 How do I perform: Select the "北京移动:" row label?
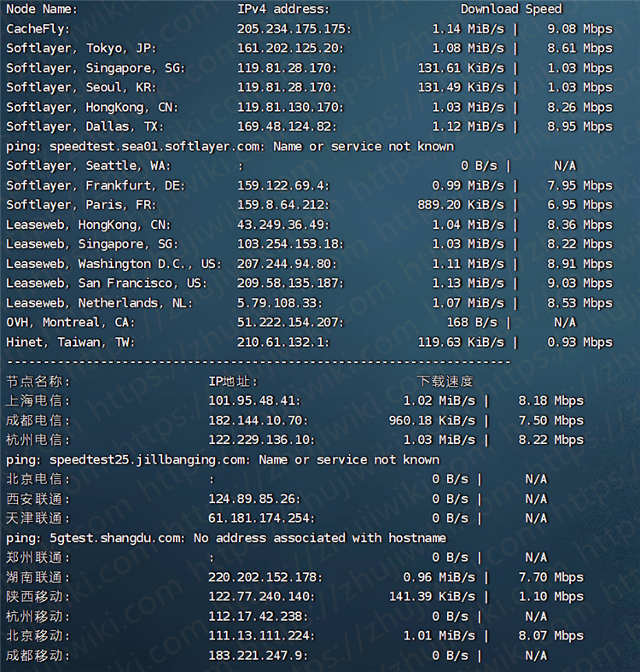click(x=38, y=636)
